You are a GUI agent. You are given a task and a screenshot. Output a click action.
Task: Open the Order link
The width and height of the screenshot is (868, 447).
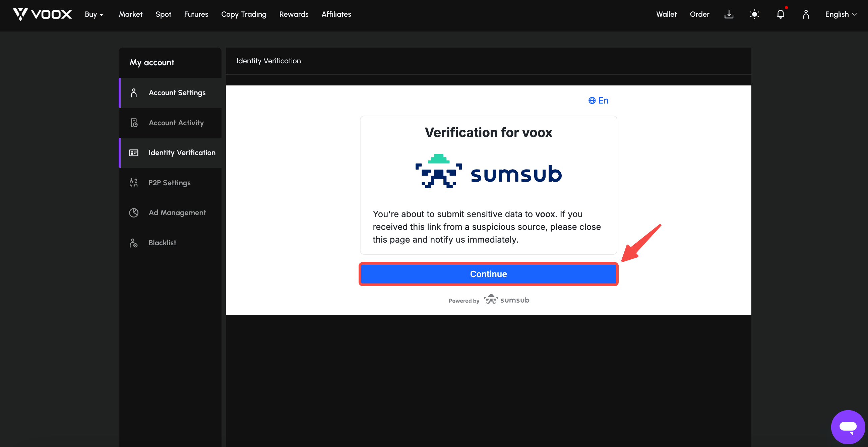[x=699, y=14]
